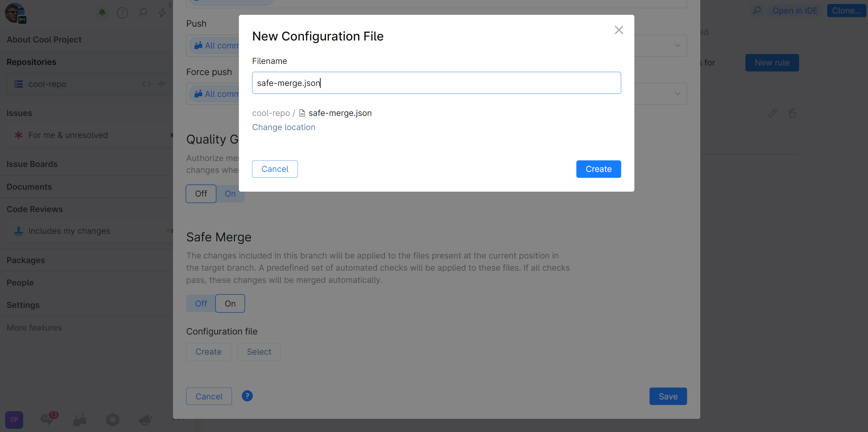Expand the Force push dropdown chevron
This screenshot has height=432, width=868.
coord(678,94)
